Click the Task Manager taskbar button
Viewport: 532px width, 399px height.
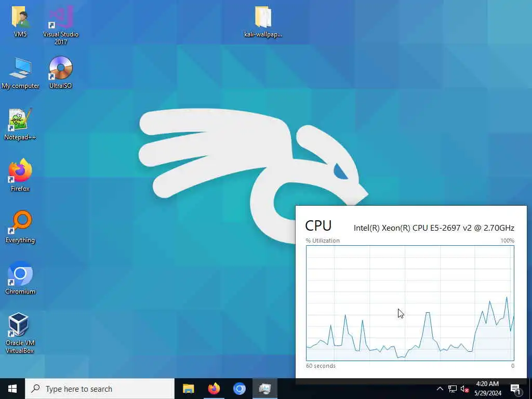[264, 389]
